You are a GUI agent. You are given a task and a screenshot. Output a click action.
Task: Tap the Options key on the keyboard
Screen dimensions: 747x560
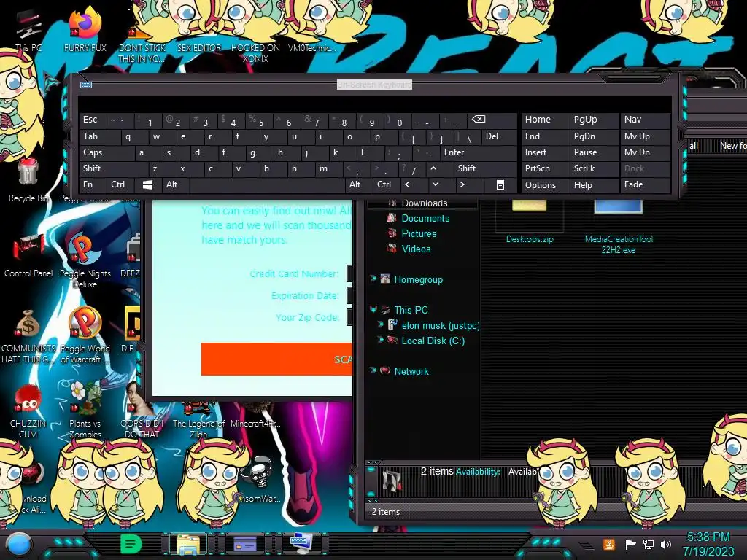(x=545, y=184)
